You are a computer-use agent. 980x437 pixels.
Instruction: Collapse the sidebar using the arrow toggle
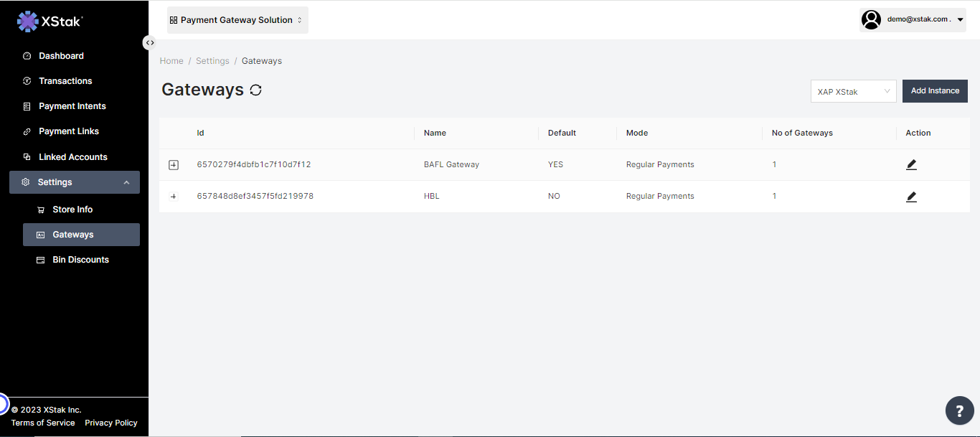pos(149,42)
